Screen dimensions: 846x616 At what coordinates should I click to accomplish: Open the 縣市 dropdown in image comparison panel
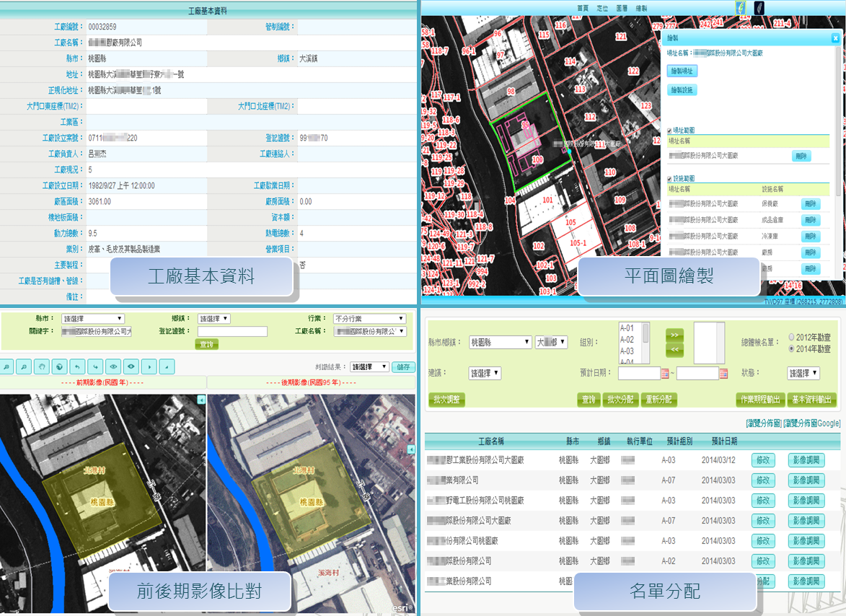point(93,319)
